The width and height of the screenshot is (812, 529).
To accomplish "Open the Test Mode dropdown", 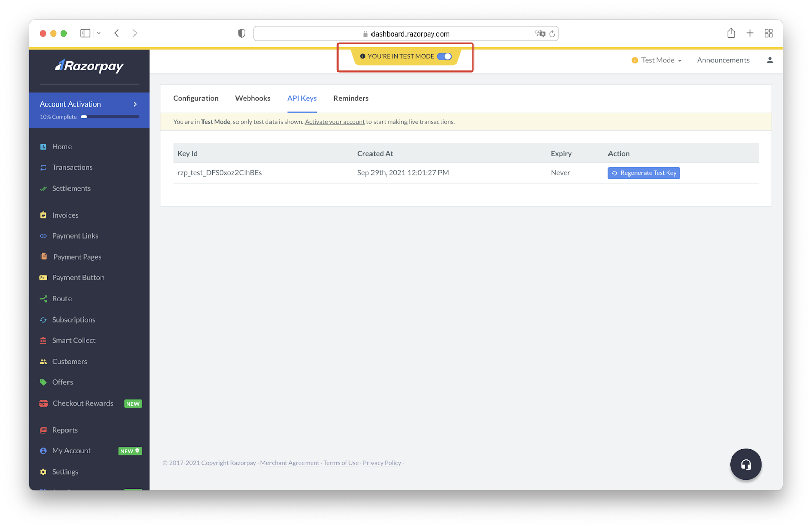I will 656,60.
